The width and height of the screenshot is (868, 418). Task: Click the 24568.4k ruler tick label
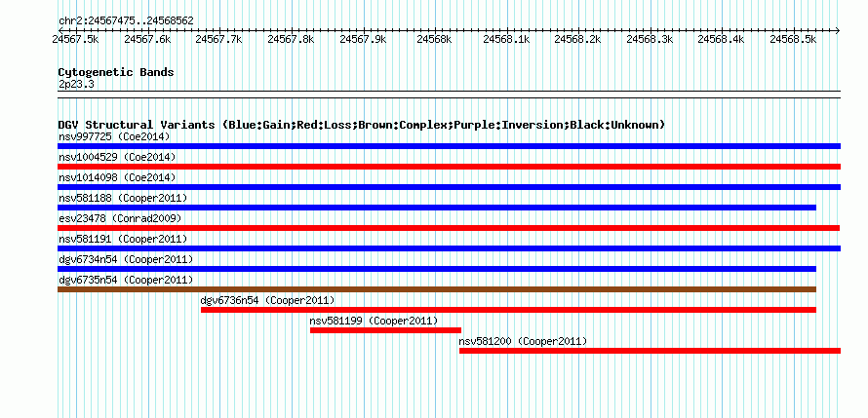[x=722, y=39]
